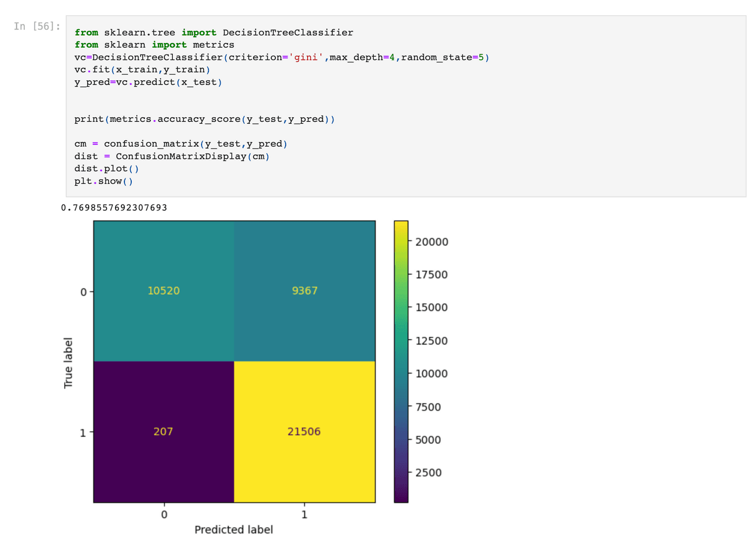Click the x-axis tick label 1
Viewport: 756px width, 543px height.
[304, 515]
